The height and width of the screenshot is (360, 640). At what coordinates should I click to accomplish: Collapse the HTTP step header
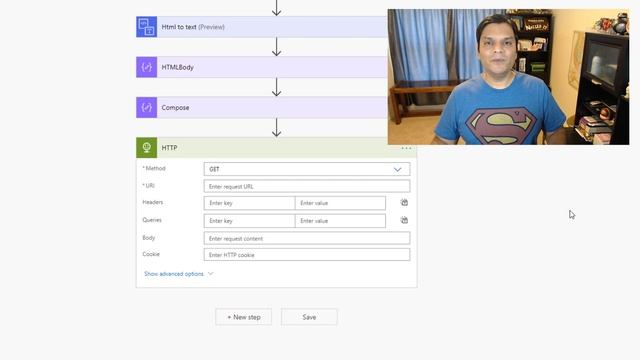click(x=276, y=147)
